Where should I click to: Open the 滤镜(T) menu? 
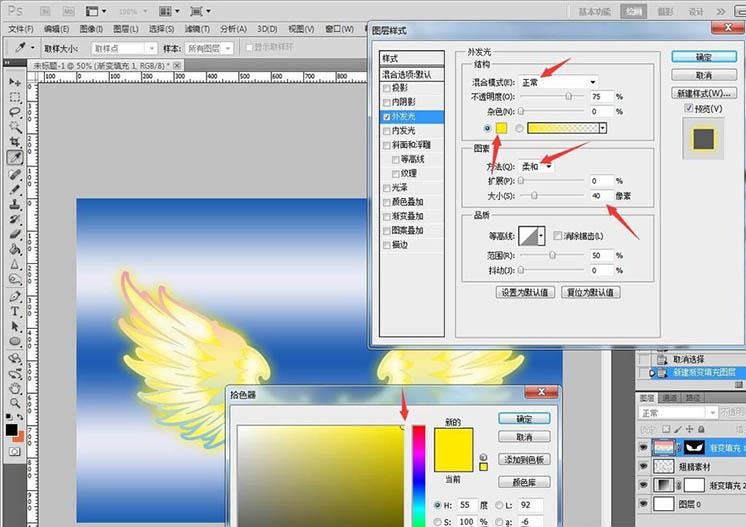click(x=197, y=29)
